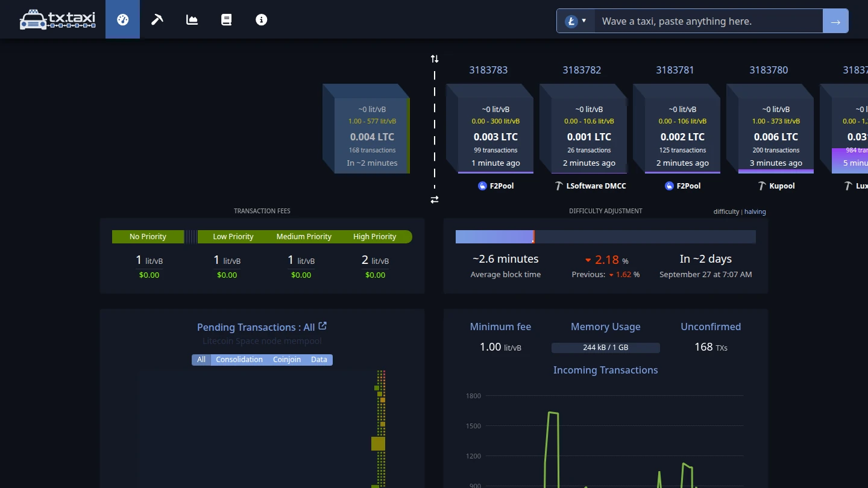This screenshot has width=868, height=488.
Task: Open the dashboard gauge icon
Action: (x=123, y=19)
